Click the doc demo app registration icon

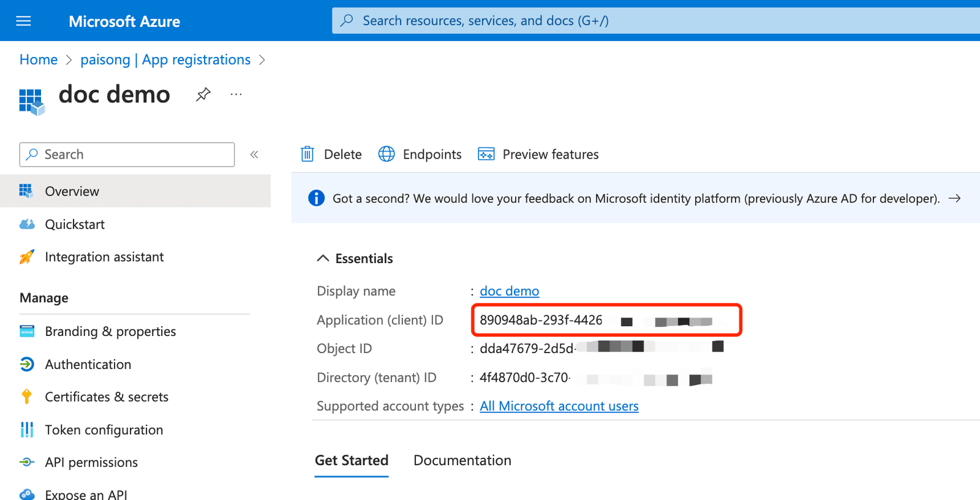[32, 102]
